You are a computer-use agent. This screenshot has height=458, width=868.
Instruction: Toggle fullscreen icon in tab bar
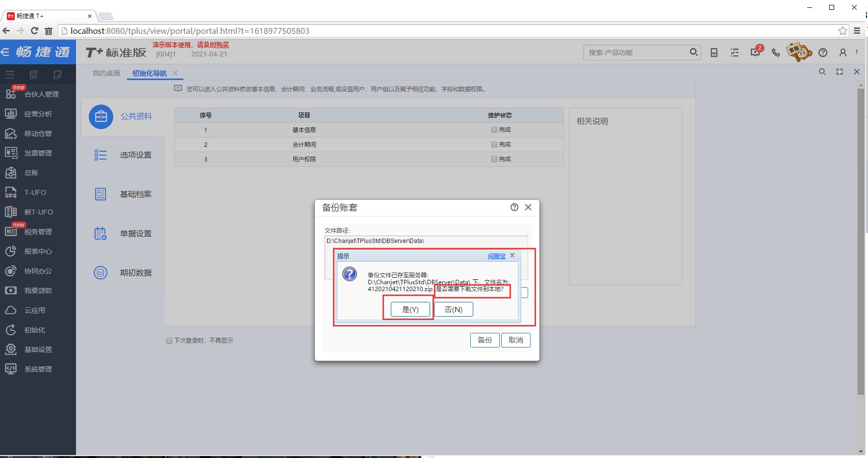pos(840,72)
